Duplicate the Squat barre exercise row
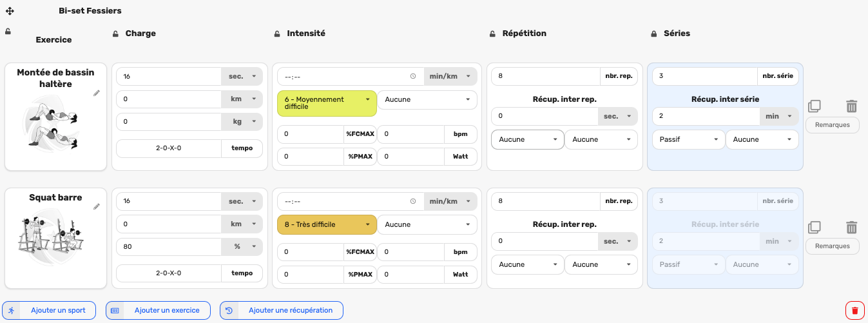Viewport: 868px width, 323px height. point(815,227)
